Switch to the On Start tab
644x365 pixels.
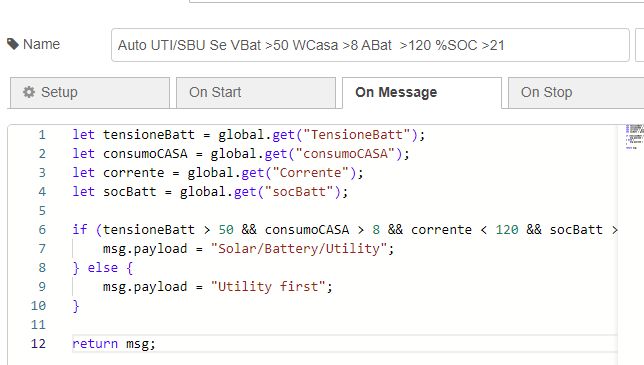point(256,93)
